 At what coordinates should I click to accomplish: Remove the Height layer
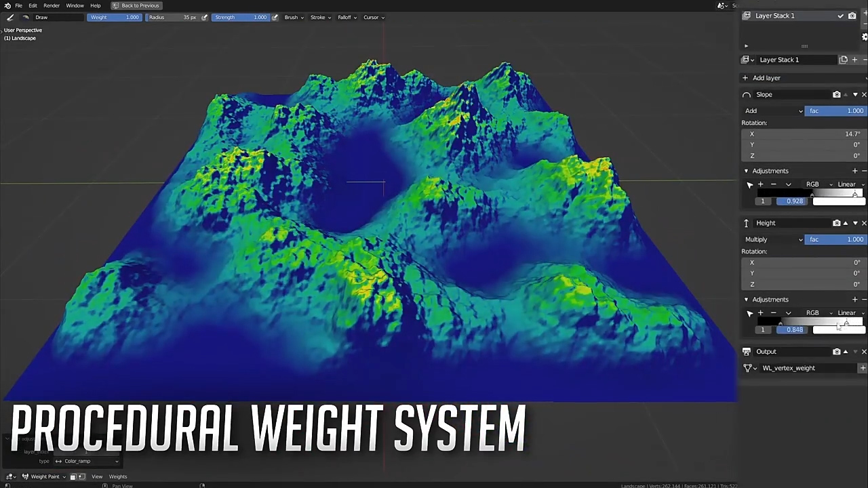click(x=864, y=223)
